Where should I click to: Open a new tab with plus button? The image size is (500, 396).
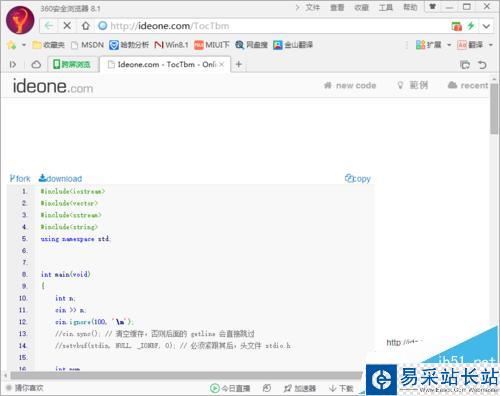(x=239, y=64)
